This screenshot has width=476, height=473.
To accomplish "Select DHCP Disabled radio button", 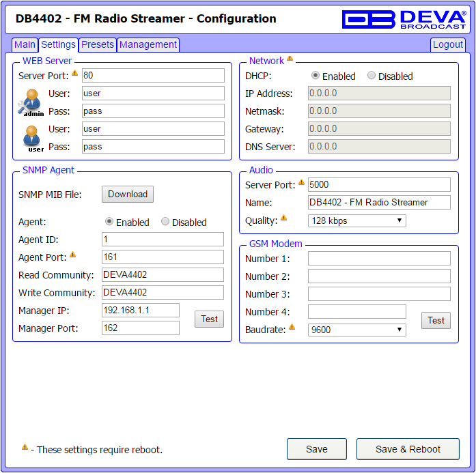I will [372, 76].
